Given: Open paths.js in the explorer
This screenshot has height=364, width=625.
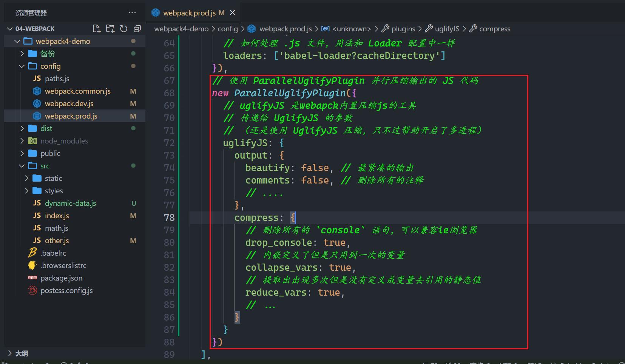Looking at the screenshot, I should (75, 79).
